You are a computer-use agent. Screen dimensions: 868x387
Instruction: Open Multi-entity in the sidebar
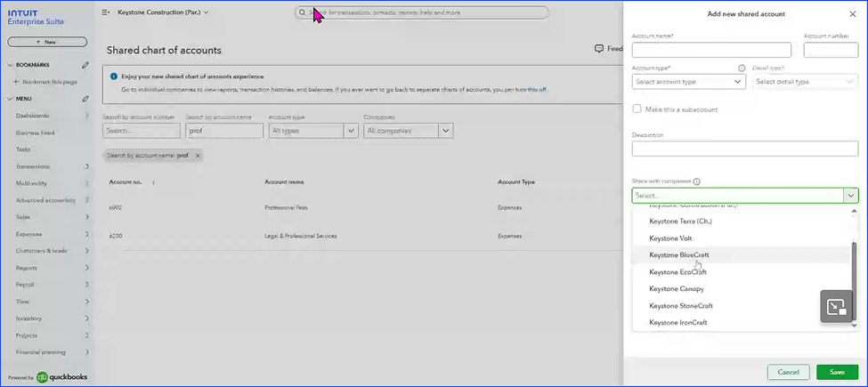click(31, 183)
